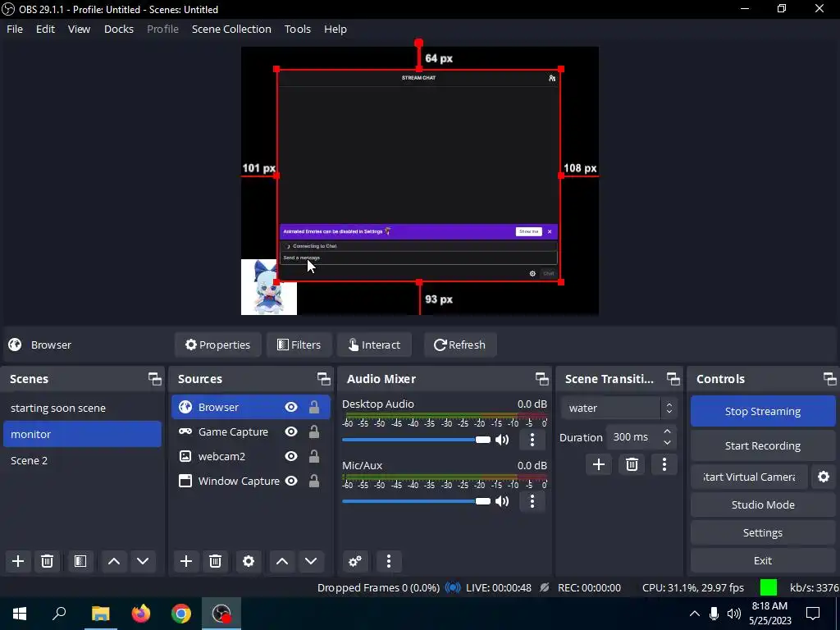This screenshot has height=630, width=840.
Task: Move scene up in list
Action: (113, 561)
